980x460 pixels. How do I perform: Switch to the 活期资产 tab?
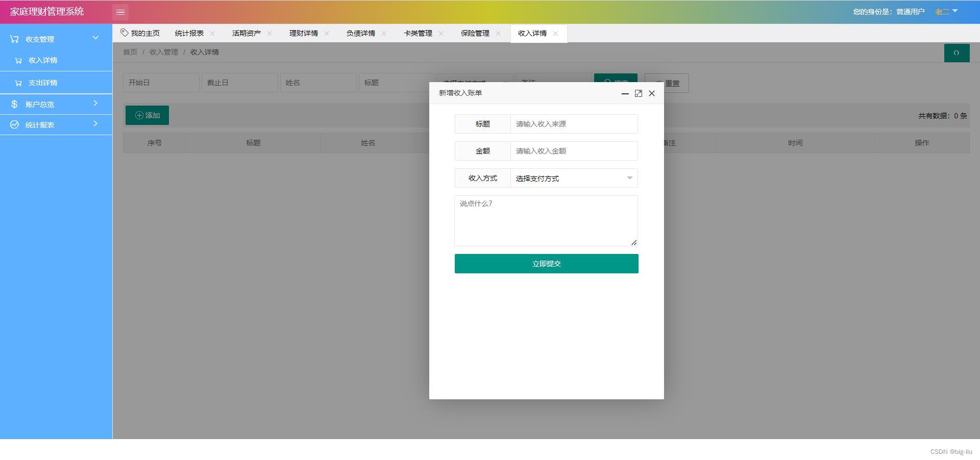pos(247,33)
